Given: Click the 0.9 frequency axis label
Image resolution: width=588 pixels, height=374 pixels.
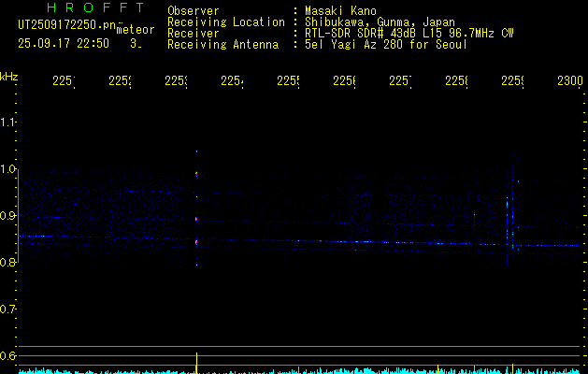Looking at the screenshot, I should (7, 216).
